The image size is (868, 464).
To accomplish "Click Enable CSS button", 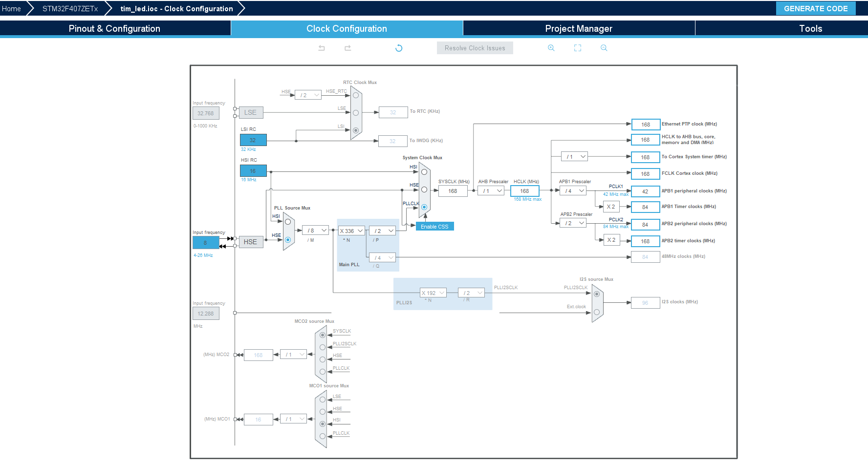I will click(434, 227).
